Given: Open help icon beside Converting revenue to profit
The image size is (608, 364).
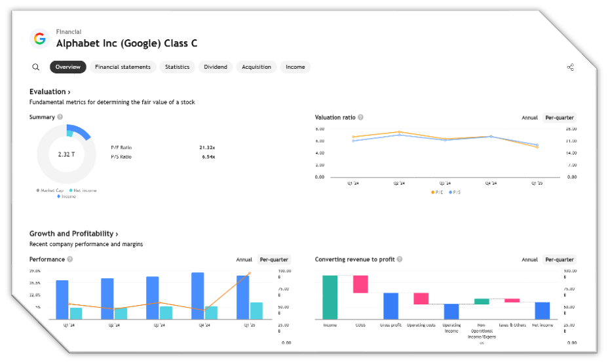Looking at the screenshot, I should (400, 259).
